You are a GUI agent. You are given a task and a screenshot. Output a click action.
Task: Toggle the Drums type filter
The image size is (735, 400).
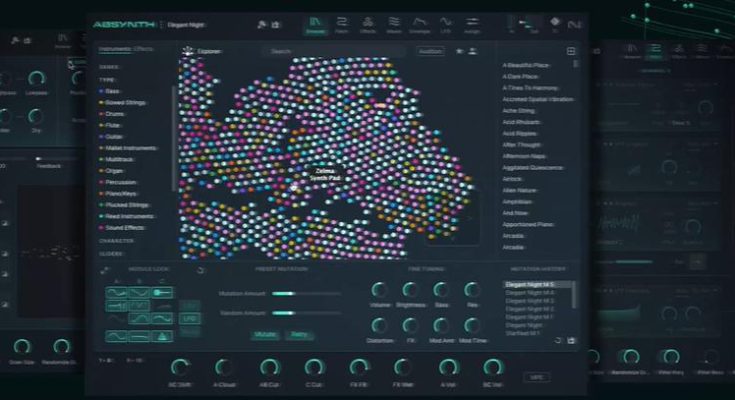pos(115,114)
